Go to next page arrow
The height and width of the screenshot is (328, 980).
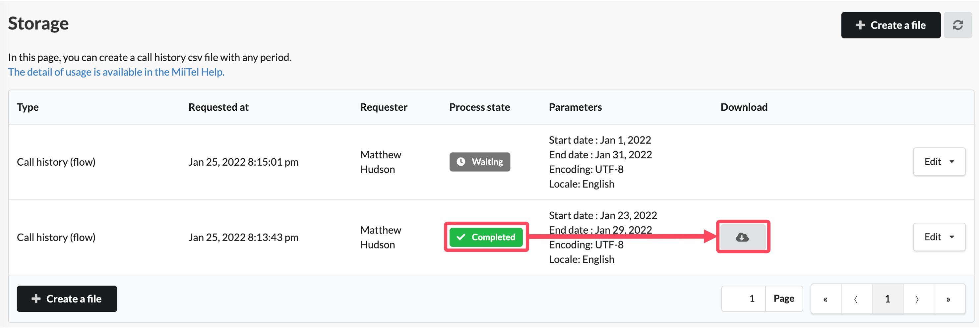coord(918,300)
